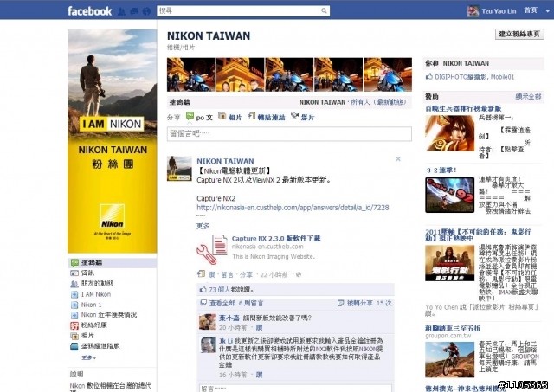View 被轉分享 15 次 shares
This screenshot has height=392, width=554.
[369, 303]
